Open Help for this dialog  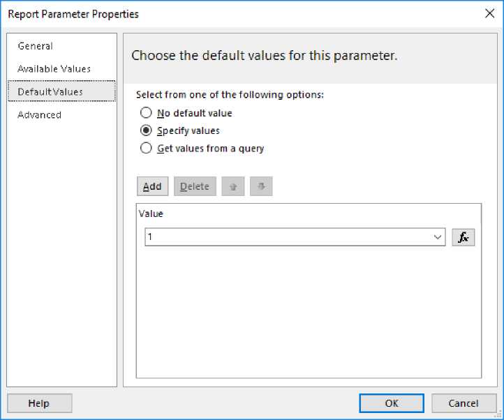pos(39,403)
